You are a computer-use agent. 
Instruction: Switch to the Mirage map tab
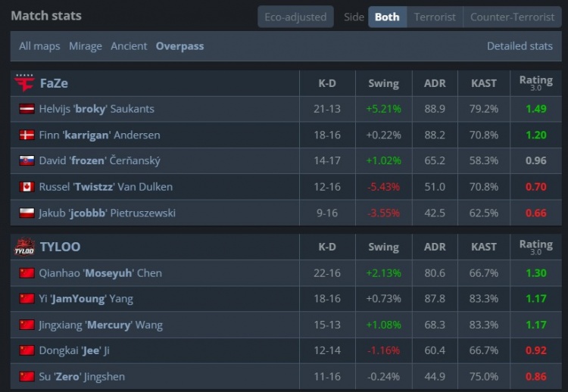point(86,46)
